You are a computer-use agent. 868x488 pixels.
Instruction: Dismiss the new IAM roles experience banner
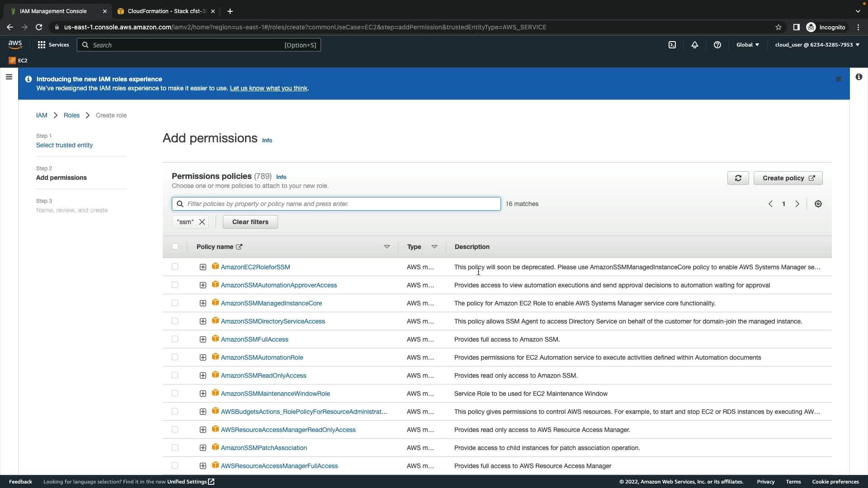(x=839, y=79)
